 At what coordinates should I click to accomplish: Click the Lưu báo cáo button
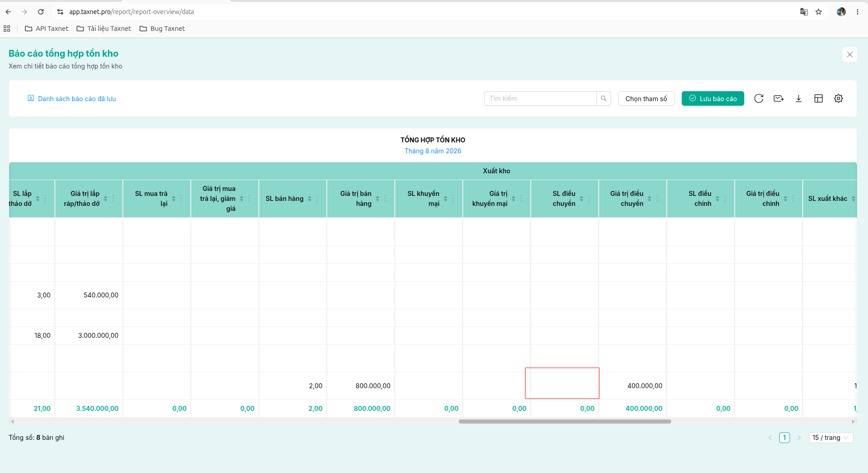pos(713,98)
